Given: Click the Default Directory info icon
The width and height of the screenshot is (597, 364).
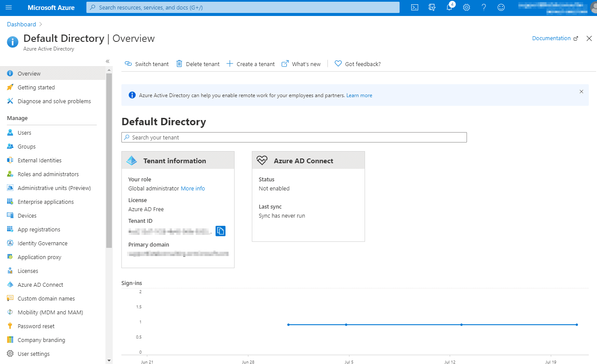Looking at the screenshot, I should point(13,42).
